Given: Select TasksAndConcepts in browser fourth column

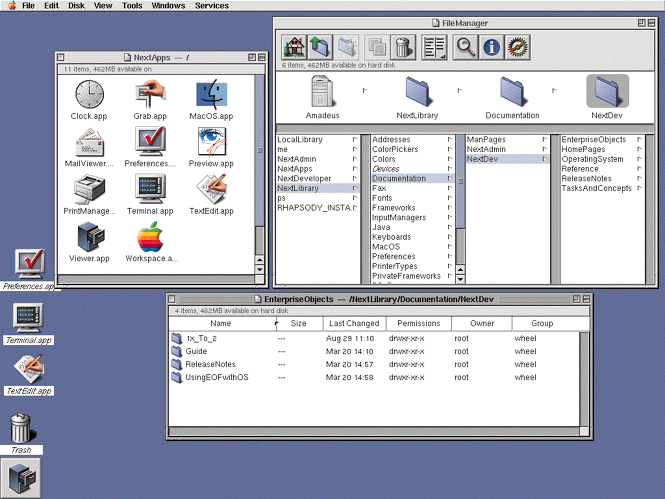Looking at the screenshot, I should click(x=602, y=188).
